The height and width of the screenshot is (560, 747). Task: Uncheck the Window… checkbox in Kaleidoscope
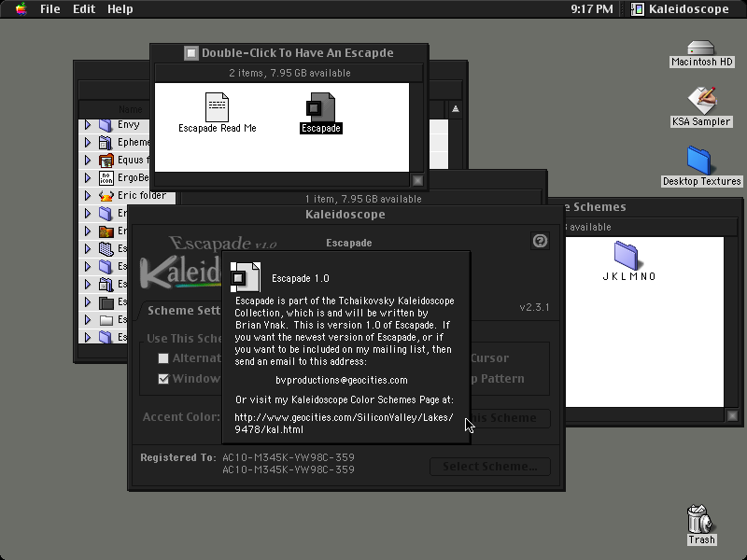point(163,379)
